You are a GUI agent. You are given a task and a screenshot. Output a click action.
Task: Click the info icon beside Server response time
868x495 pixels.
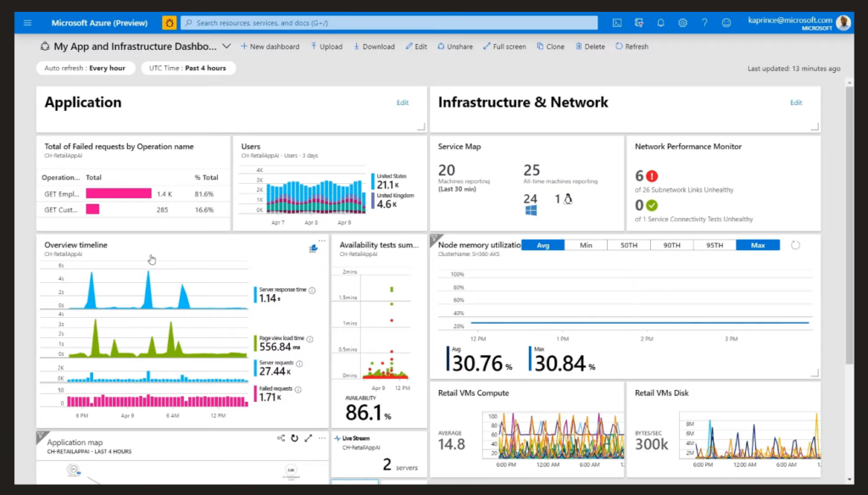tap(312, 290)
